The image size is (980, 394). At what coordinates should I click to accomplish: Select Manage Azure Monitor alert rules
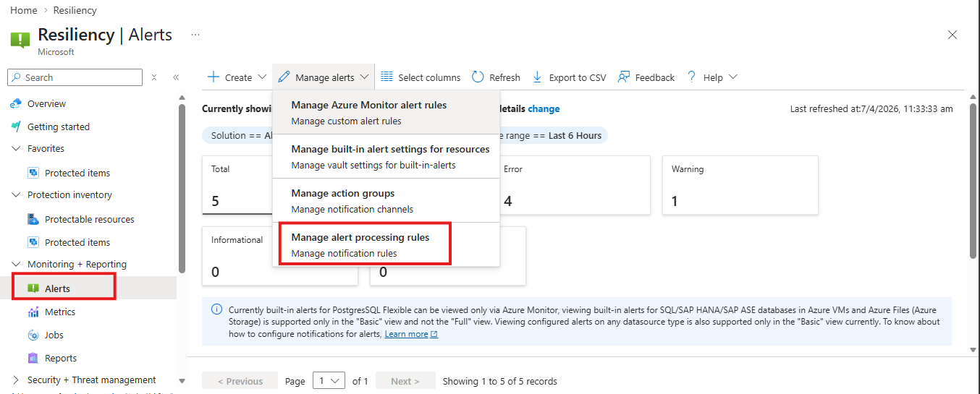386,112
